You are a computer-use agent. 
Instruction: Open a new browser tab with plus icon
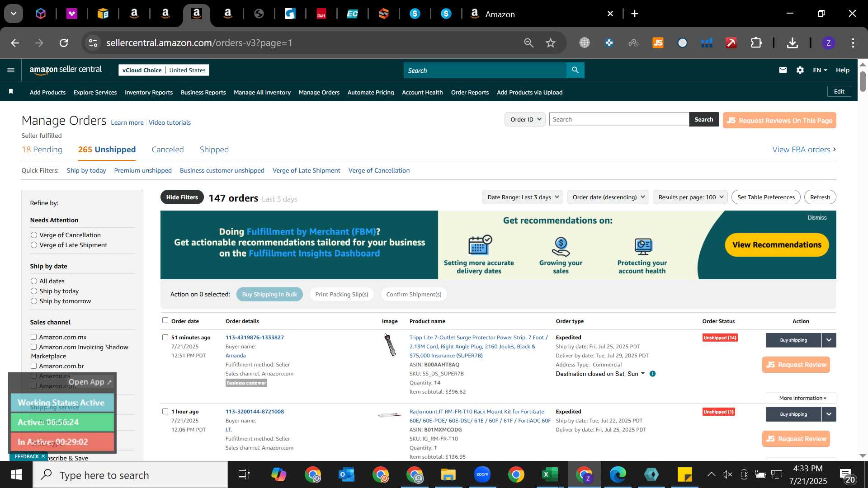click(x=635, y=14)
